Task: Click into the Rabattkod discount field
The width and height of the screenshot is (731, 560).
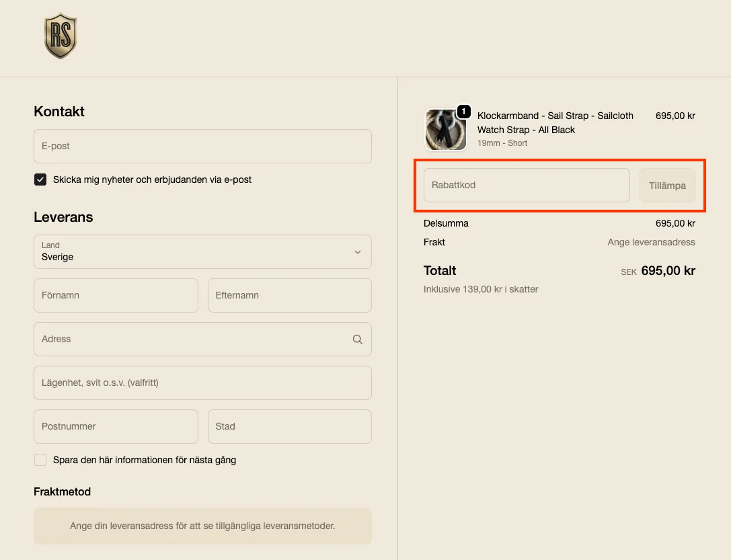Action: click(x=526, y=186)
